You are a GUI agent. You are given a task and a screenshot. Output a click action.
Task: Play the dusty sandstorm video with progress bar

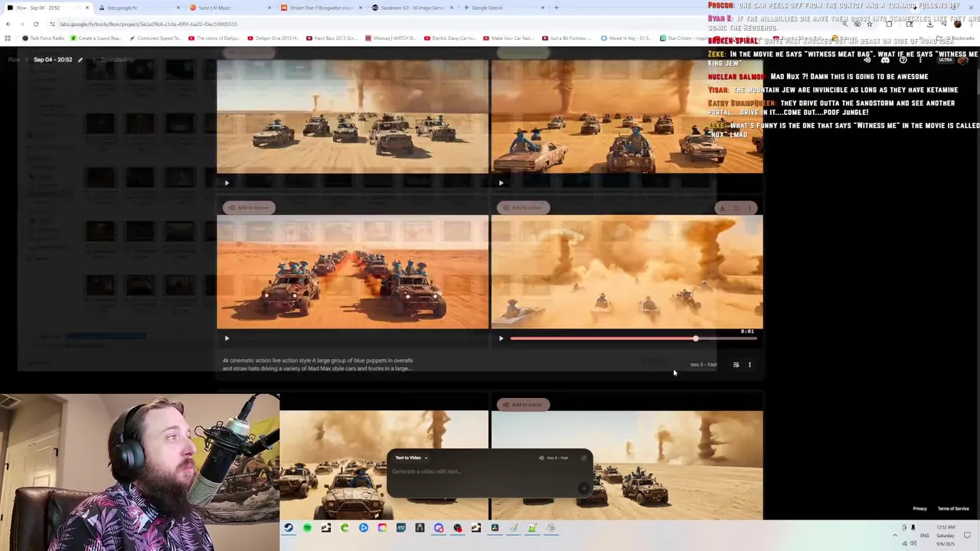501,338
